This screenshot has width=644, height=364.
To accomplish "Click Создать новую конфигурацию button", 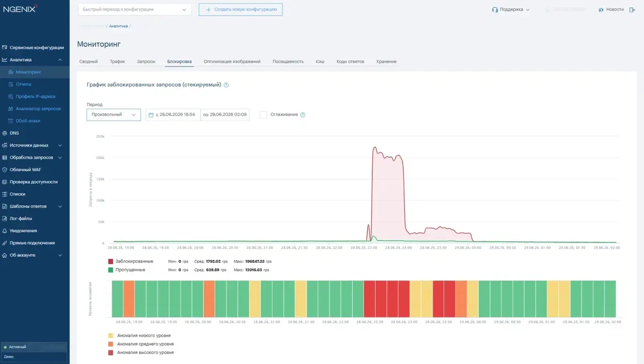I will point(240,10).
